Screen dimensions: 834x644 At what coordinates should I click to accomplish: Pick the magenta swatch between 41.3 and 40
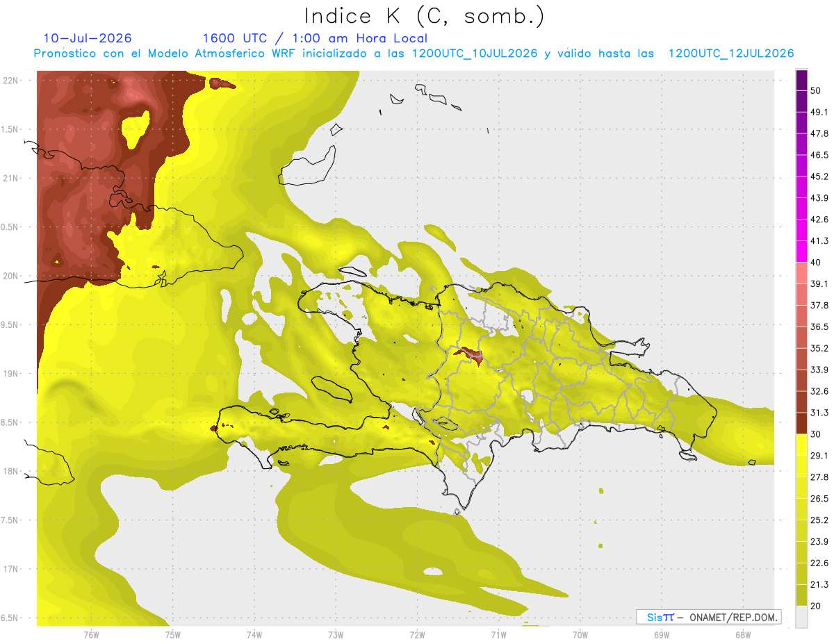[x=801, y=251]
